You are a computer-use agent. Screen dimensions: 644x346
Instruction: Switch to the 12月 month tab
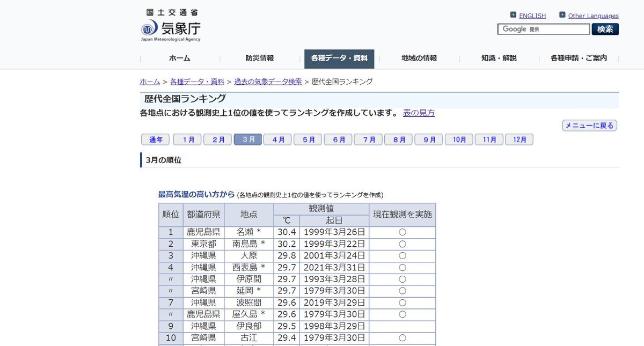519,139
